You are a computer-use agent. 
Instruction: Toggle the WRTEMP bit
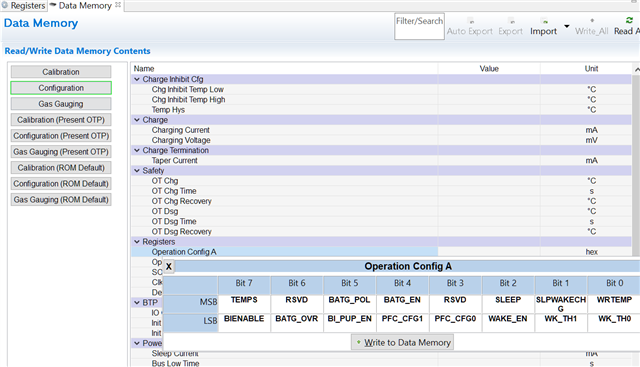pyautogui.click(x=614, y=304)
